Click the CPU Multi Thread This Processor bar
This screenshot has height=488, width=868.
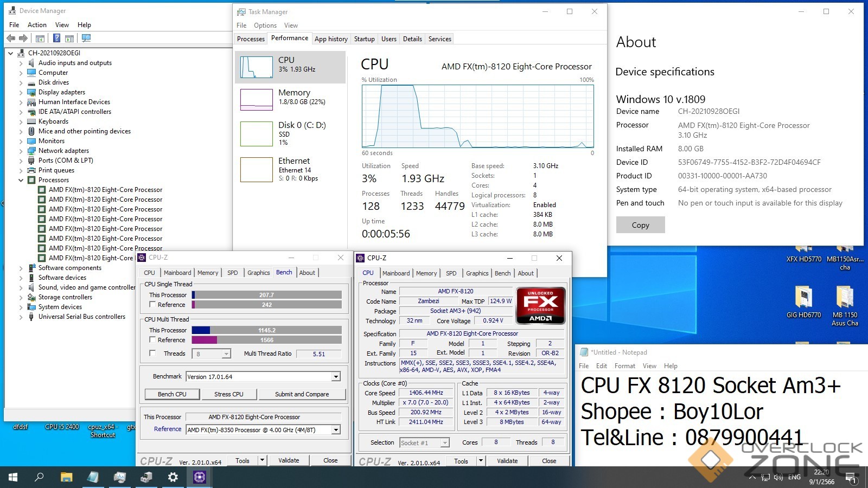coord(267,330)
